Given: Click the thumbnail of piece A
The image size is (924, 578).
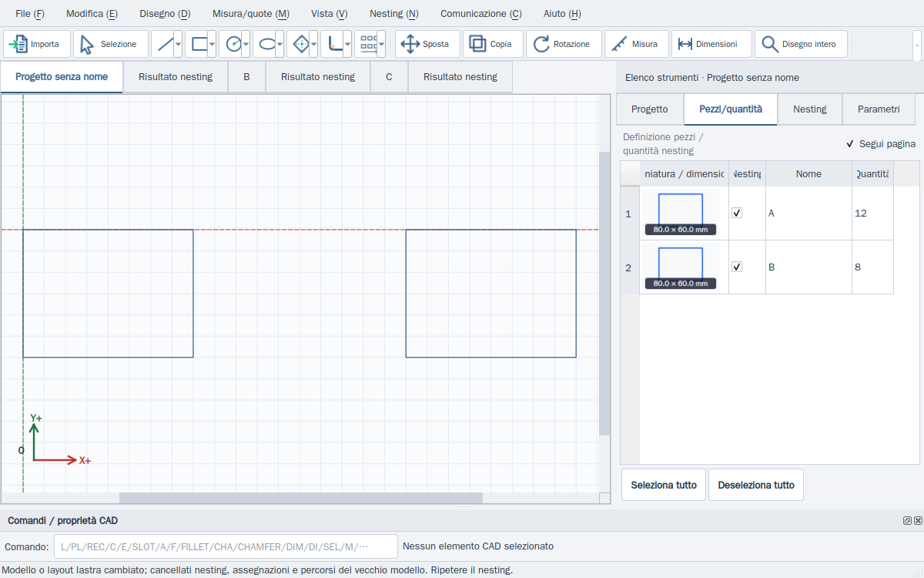Looking at the screenshot, I should [681, 213].
